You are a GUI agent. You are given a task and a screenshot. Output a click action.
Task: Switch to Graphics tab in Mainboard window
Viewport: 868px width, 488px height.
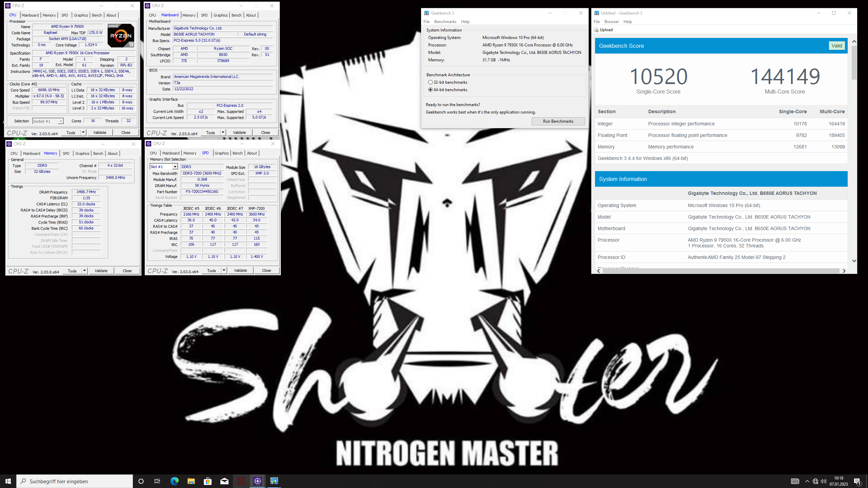[220, 15]
